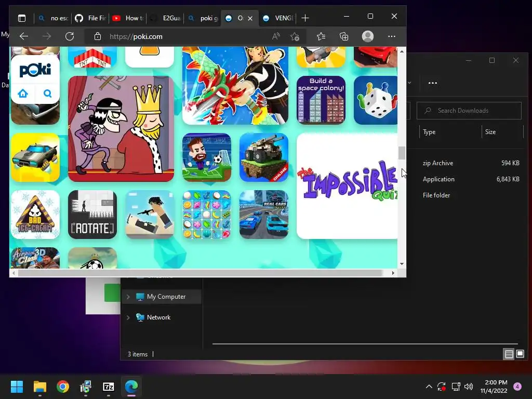Open the File Explorer toolbar dropdown chevron
The height and width of the screenshot is (399, 532).
409,83
